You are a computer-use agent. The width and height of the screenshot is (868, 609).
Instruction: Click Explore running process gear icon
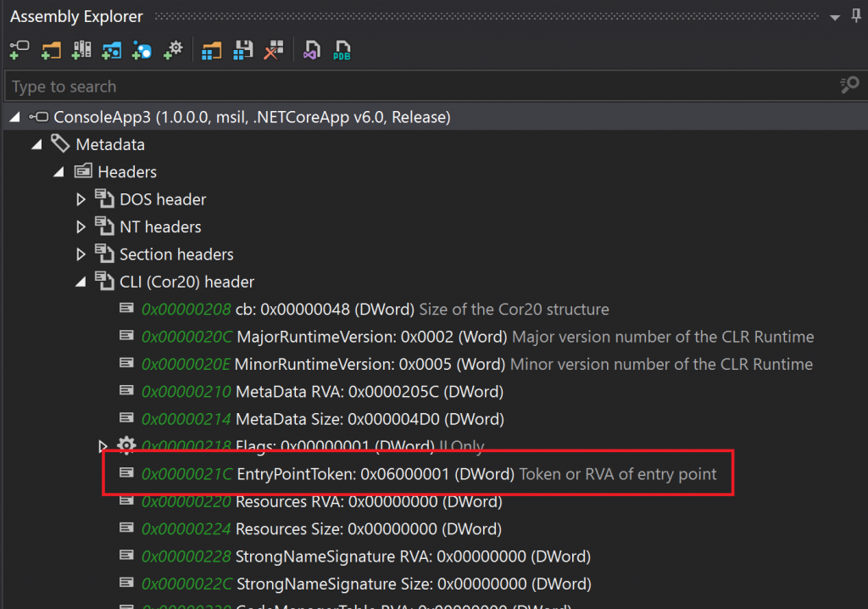(173, 50)
